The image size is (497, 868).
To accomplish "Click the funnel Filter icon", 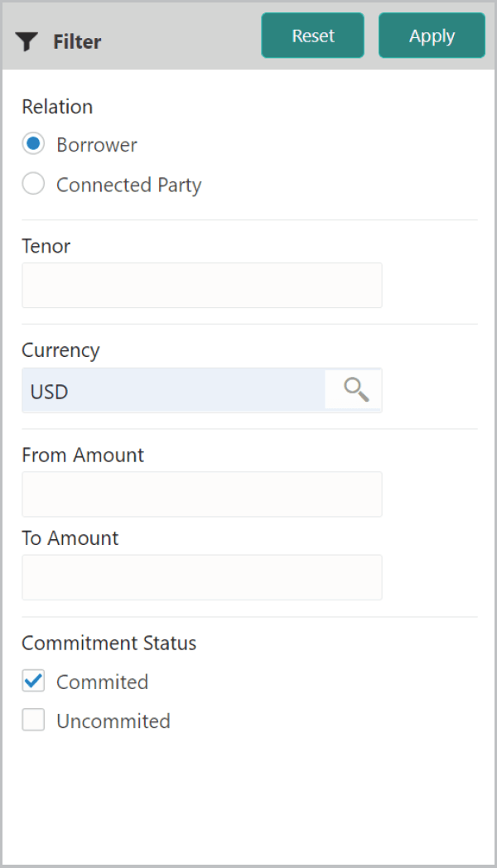I will tap(27, 42).
